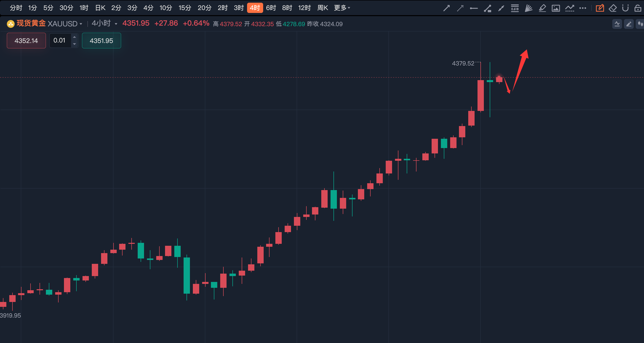This screenshot has width=644, height=343.
Task: Activate the eraser tool
Action: [x=613, y=8]
